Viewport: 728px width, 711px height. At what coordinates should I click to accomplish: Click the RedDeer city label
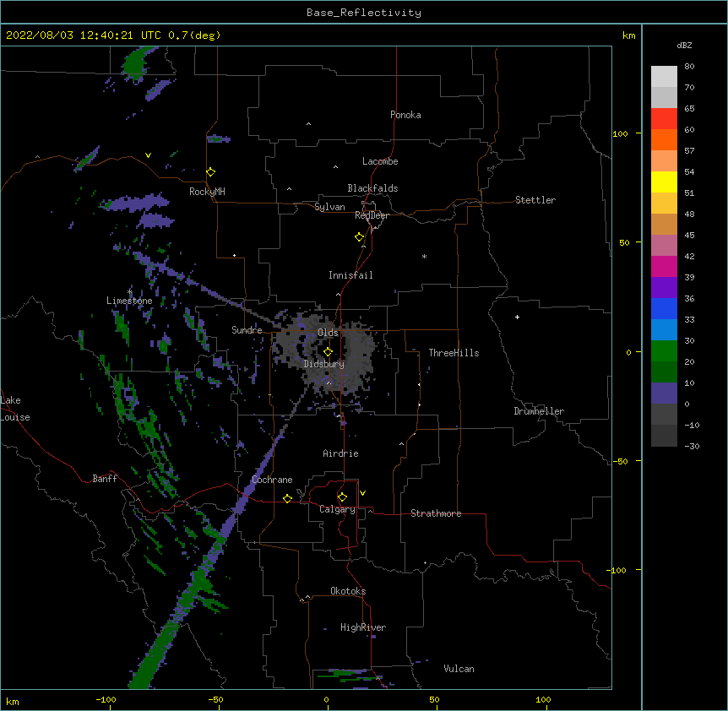(372, 215)
